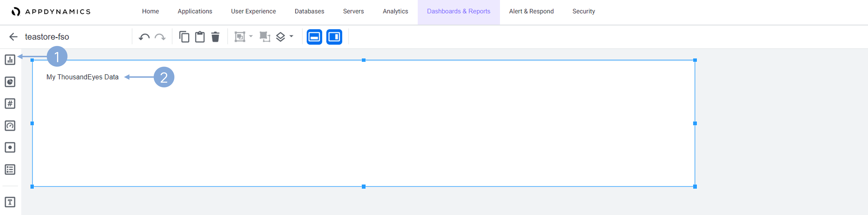This screenshot has width=868, height=215.
Task: Add a metric value widget
Action: pyautogui.click(x=10, y=103)
